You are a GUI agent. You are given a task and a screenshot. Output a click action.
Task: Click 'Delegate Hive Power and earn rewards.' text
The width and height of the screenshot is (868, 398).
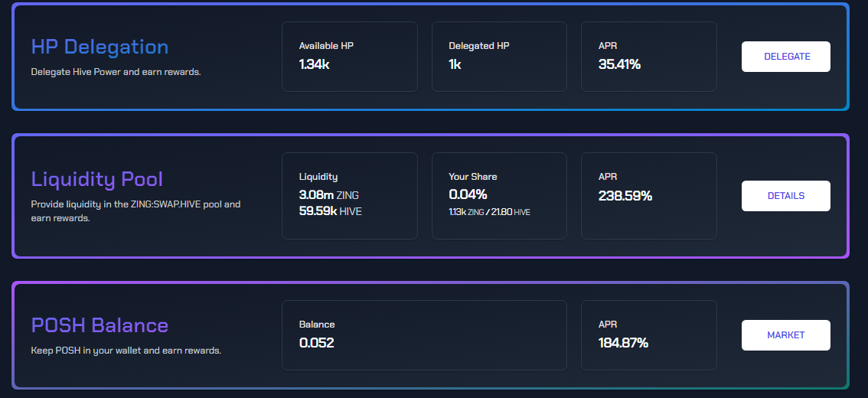pyautogui.click(x=116, y=72)
